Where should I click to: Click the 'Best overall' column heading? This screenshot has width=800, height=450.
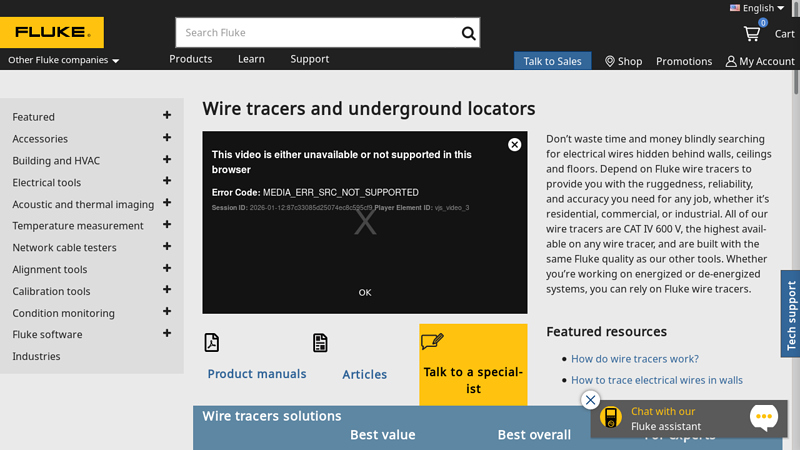click(x=534, y=435)
